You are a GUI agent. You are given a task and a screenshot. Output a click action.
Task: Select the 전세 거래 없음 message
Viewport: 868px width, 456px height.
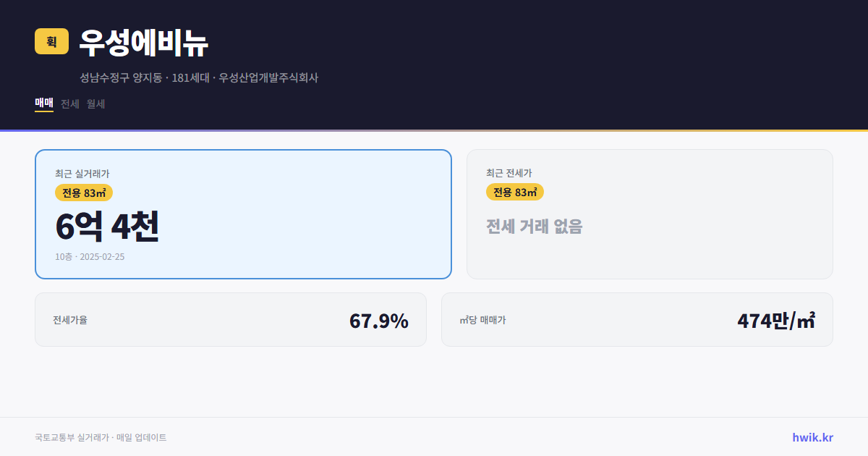[535, 228]
